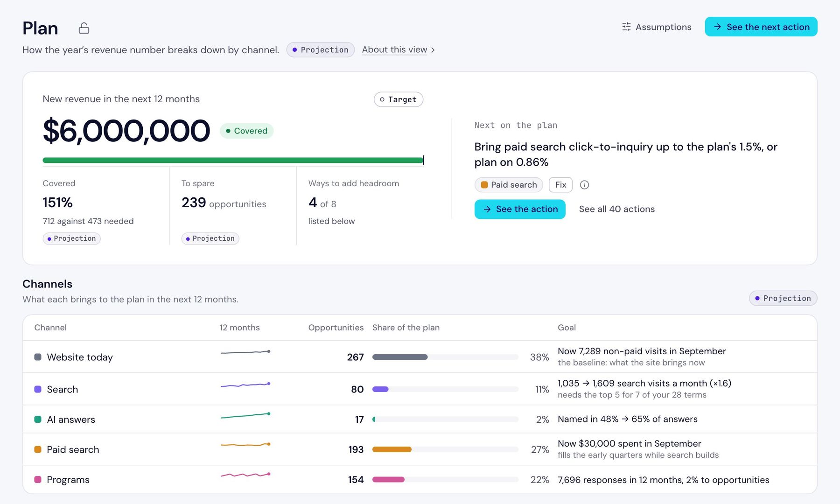Screen dimensions: 840x504
Task: Click the green revenue coverage progress bar
Action: point(233,161)
